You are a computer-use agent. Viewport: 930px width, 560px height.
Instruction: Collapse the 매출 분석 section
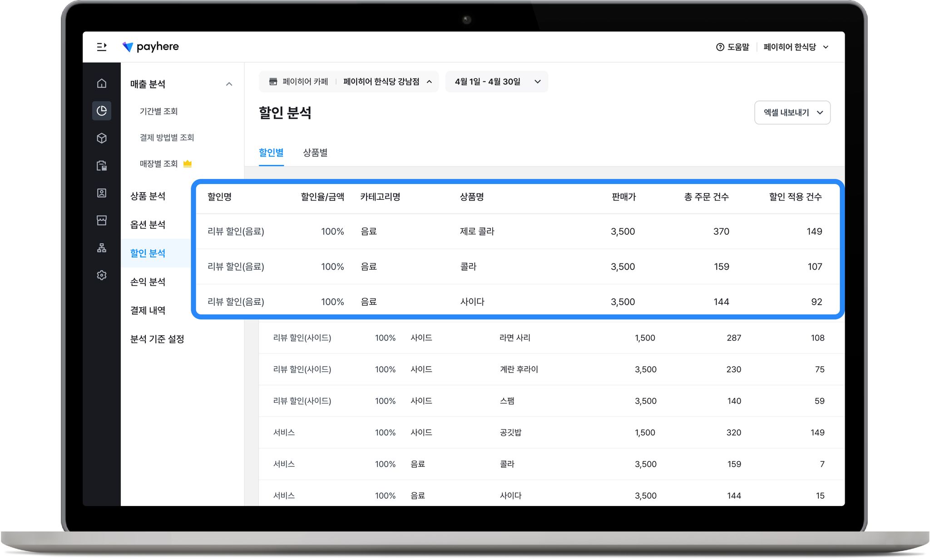(229, 84)
